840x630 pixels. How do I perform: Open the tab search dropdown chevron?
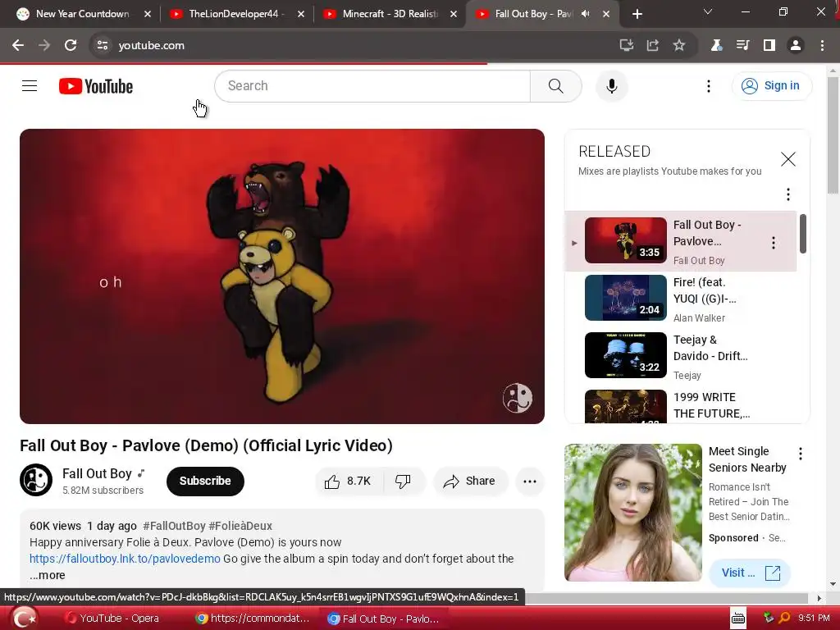[x=708, y=11]
